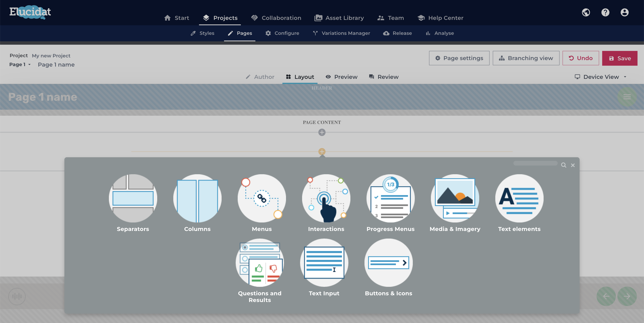Screen dimensions: 644x323
Task: Choose the Separators part category
Action: (x=133, y=203)
